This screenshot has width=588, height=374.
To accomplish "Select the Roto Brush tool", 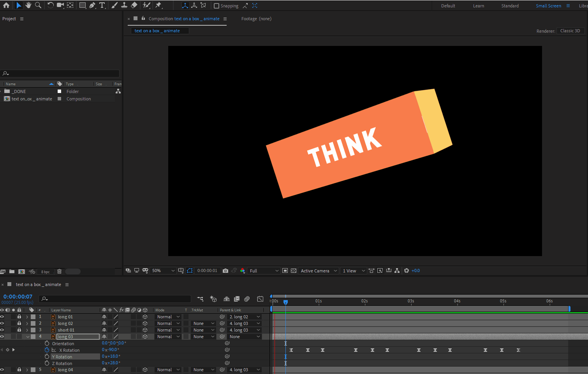I will (146, 5).
